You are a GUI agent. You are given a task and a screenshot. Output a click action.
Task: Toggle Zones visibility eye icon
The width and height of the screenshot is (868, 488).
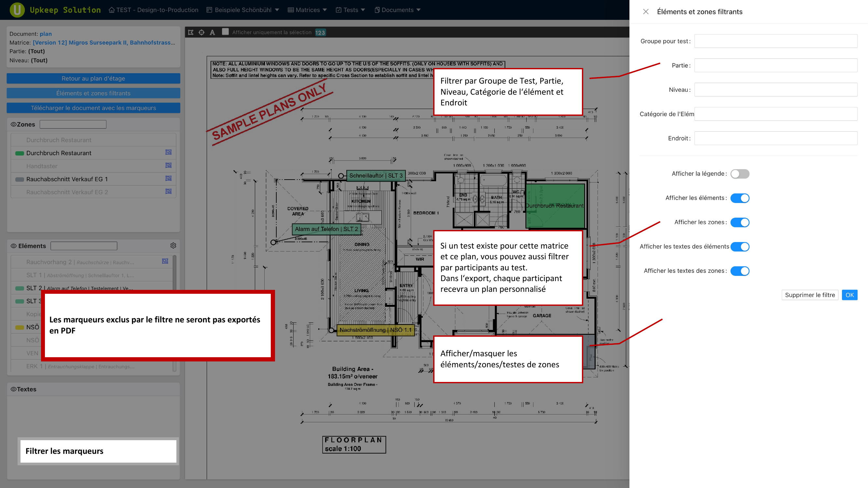coord(13,124)
